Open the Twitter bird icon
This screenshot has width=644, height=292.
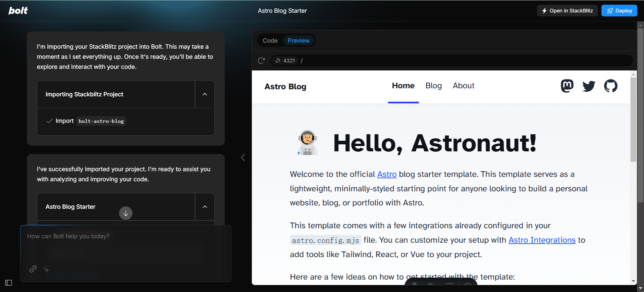(589, 86)
